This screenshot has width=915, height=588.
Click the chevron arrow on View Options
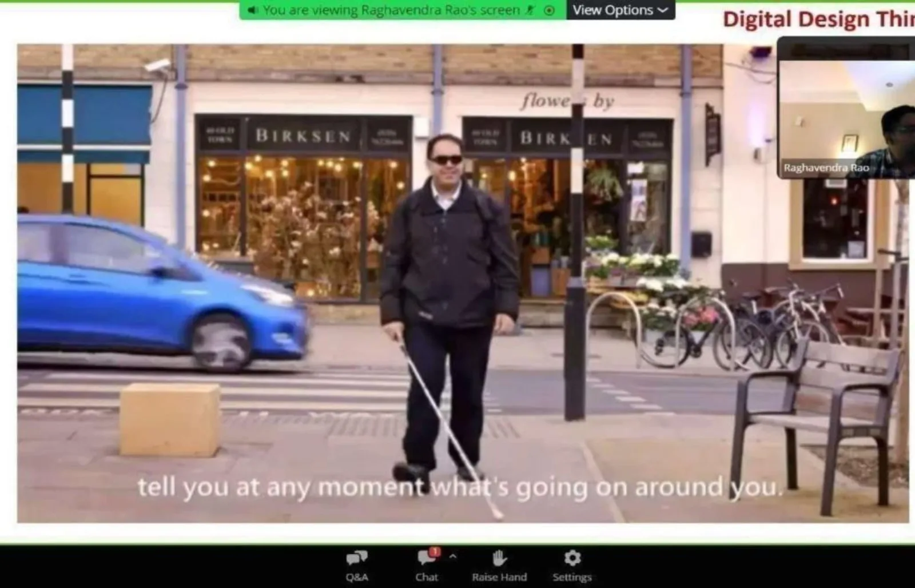[663, 10]
